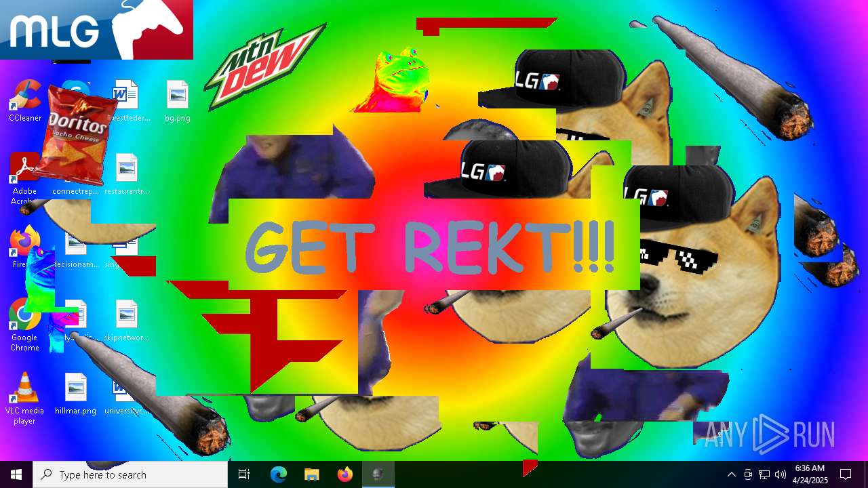This screenshot has width=868, height=488.
Task: Open the CCleaner desktop shortcut
Action: click(25, 100)
